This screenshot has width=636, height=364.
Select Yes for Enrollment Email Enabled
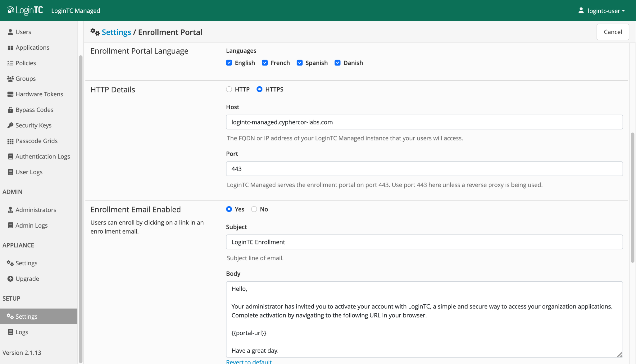point(229,209)
